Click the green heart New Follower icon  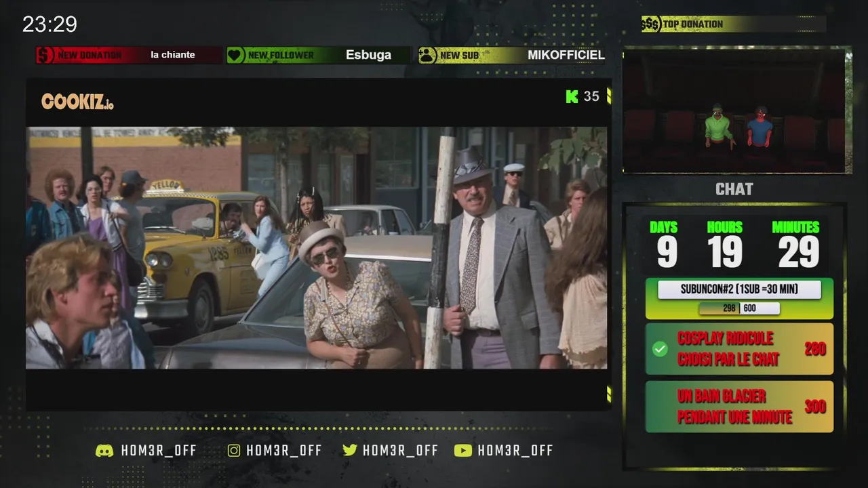235,55
